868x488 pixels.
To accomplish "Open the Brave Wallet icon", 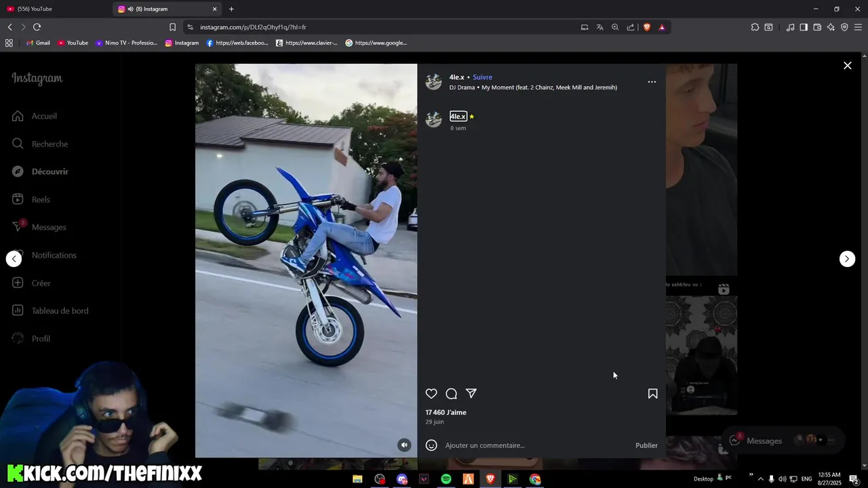I will tap(817, 27).
